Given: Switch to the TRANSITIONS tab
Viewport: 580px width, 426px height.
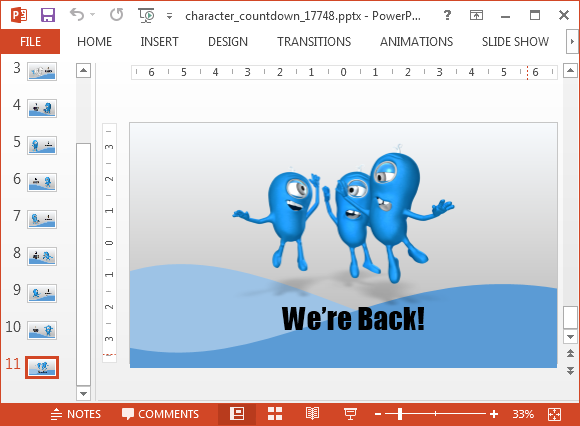Looking at the screenshot, I should 314,41.
